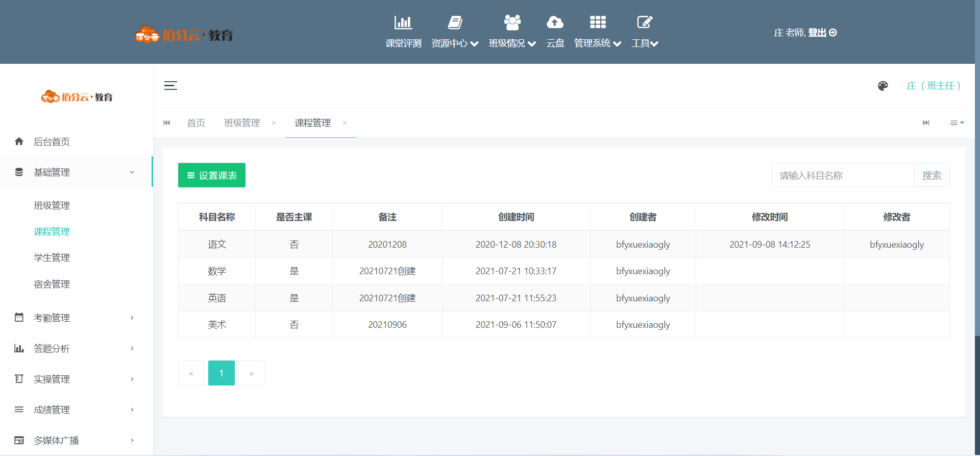Expand the 成绩管理 chevron

pyautogui.click(x=132, y=410)
